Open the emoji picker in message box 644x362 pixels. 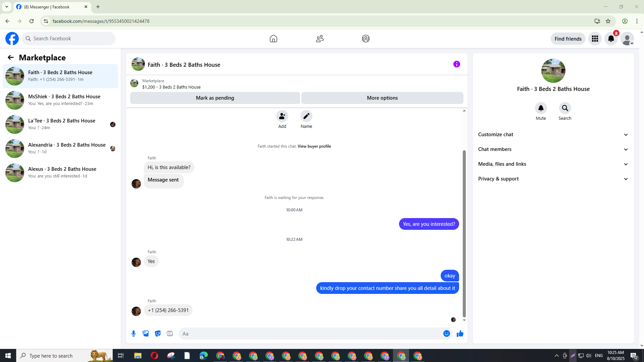point(447,333)
